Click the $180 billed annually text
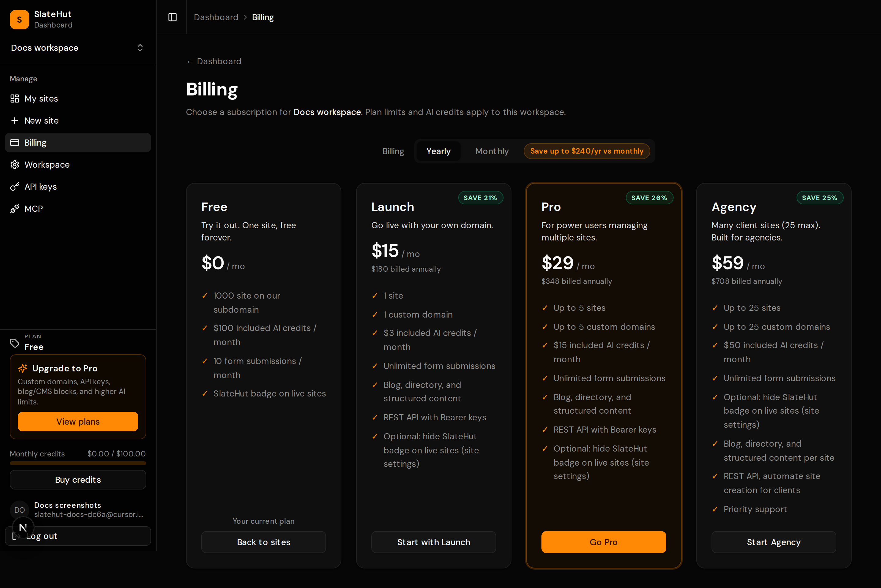Screen dimensions: 881x588 click(406, 269)
